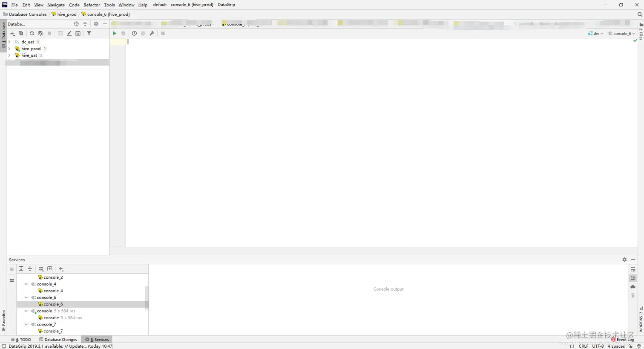Click the Edit source pencil icon
This screenshot has width=644, height=349.
click(x=69, y=33)
